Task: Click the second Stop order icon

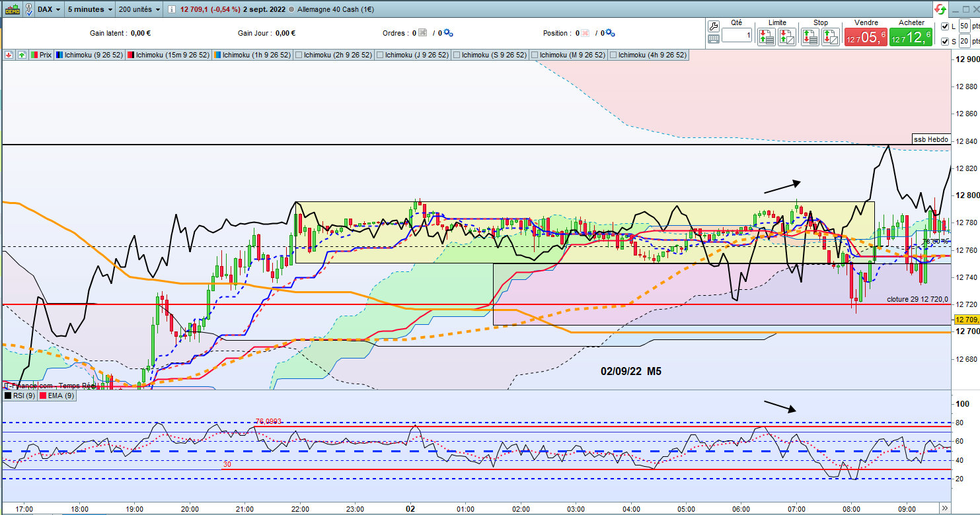Action: pos(831,37)
